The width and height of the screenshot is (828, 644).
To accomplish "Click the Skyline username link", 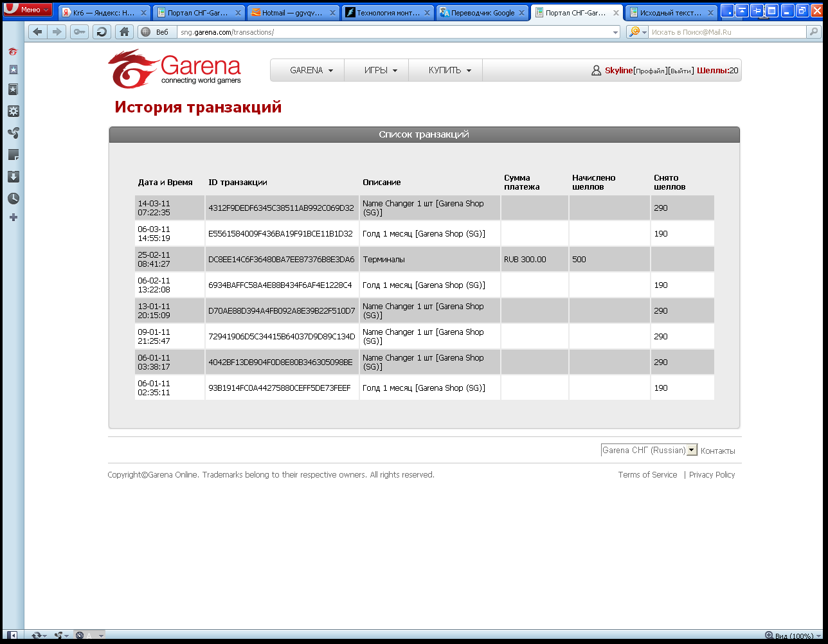I will (x=618, y=71).
